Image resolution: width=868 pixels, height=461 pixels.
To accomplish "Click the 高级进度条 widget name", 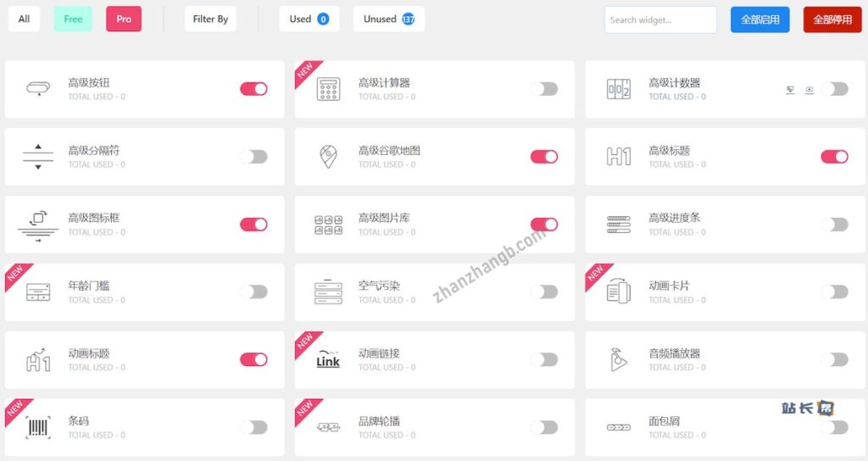I will click(x=674, y=218).
